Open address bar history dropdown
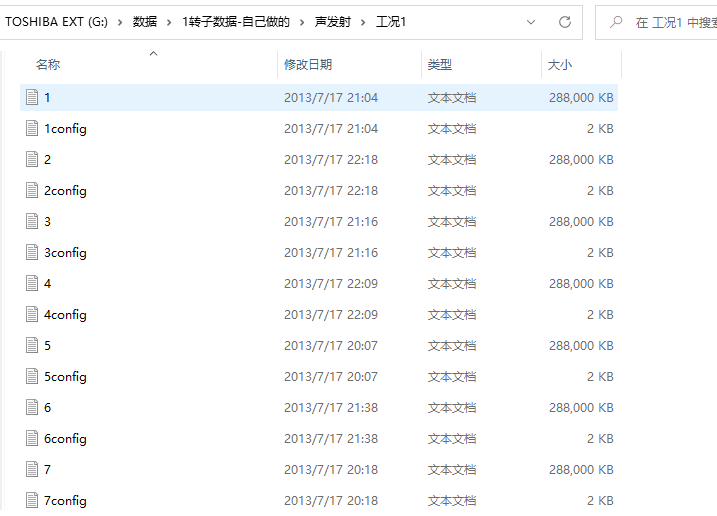717x516 pixels. [531, 22]
